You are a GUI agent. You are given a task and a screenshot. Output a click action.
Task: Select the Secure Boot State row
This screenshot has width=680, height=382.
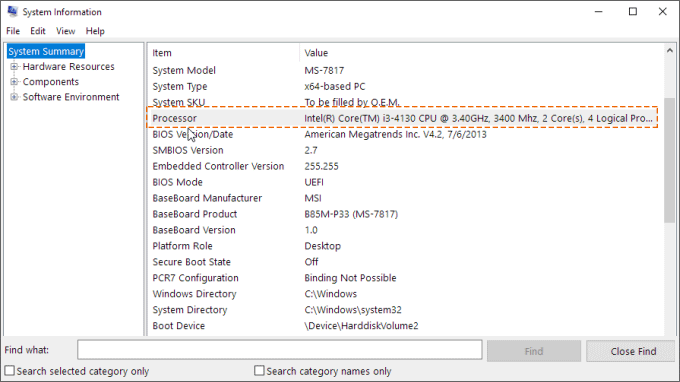tap(405, 262)
